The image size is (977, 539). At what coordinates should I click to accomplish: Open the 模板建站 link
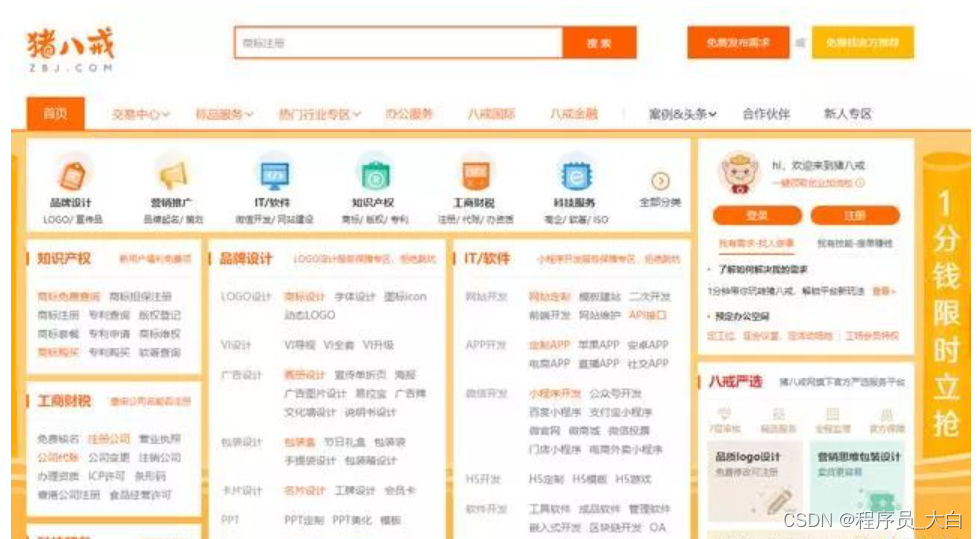tap(599, 297)
